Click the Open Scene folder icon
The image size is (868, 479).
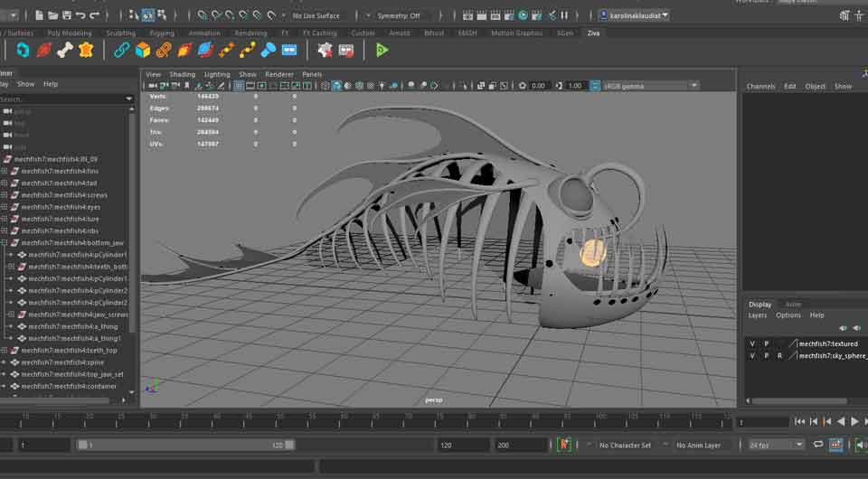pyautogui.click(x=53, y=15)
